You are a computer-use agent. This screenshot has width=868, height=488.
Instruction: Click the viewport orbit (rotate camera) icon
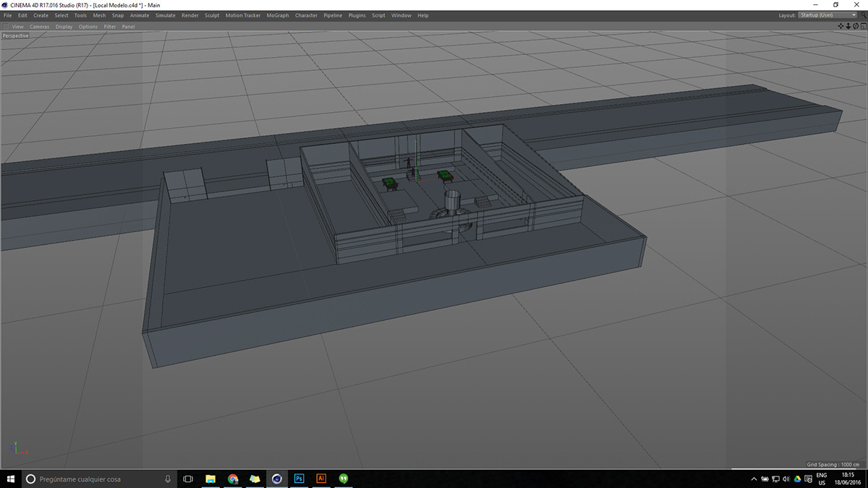pos(856,26)
